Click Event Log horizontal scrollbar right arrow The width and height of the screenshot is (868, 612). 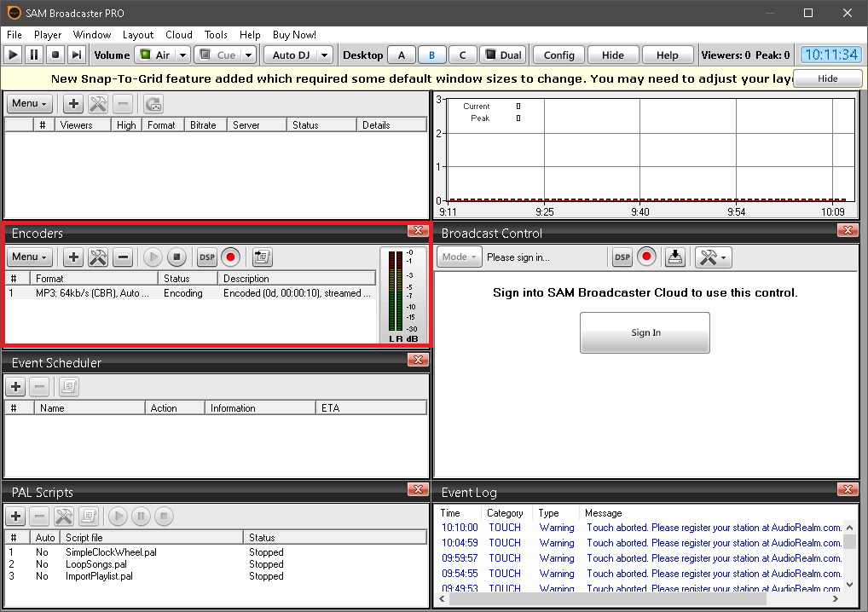836,598
